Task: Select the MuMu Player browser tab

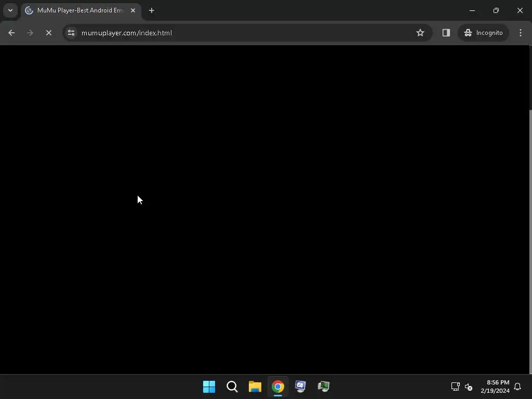Action: tap(81, 10)
